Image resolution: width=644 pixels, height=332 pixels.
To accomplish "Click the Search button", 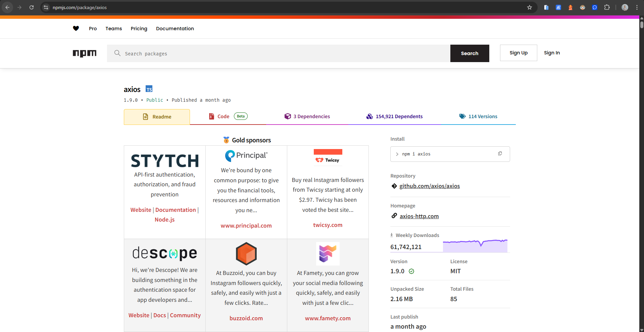I will (x=469, y=53).
